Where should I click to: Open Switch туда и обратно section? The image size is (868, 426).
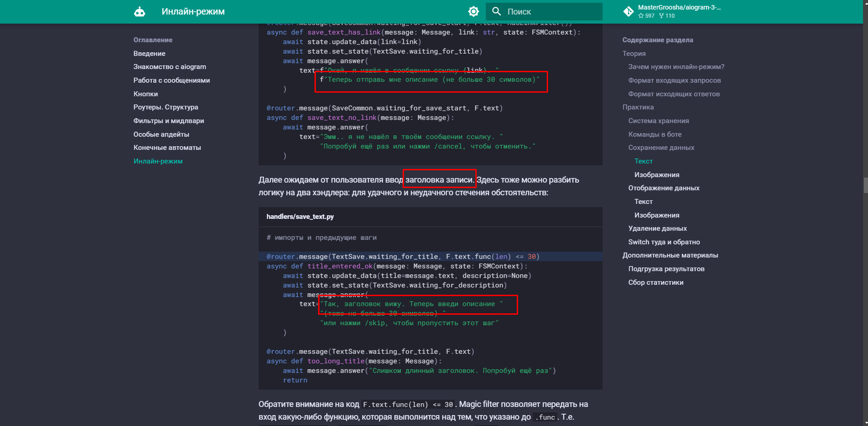click(663, 242)
